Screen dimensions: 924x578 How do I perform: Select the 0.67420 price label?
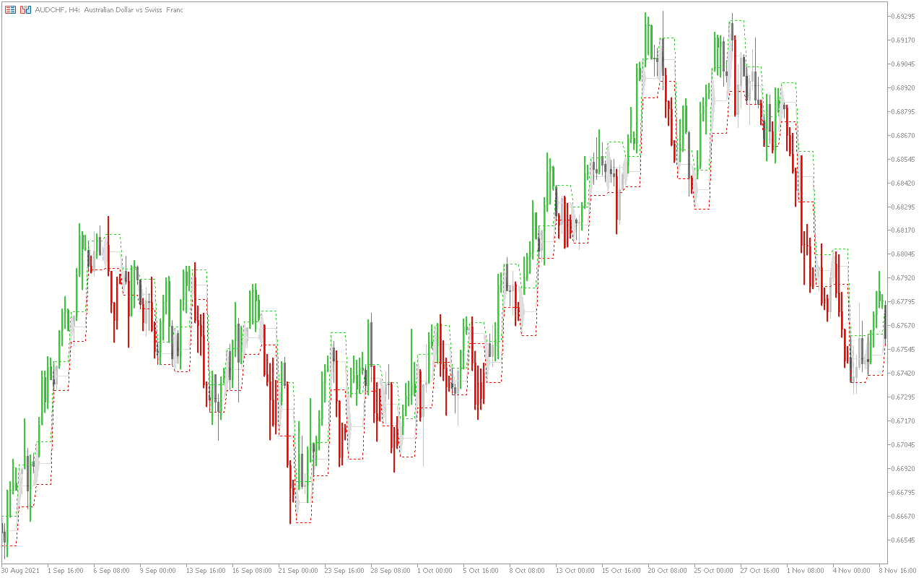click(x=905, y=373)
